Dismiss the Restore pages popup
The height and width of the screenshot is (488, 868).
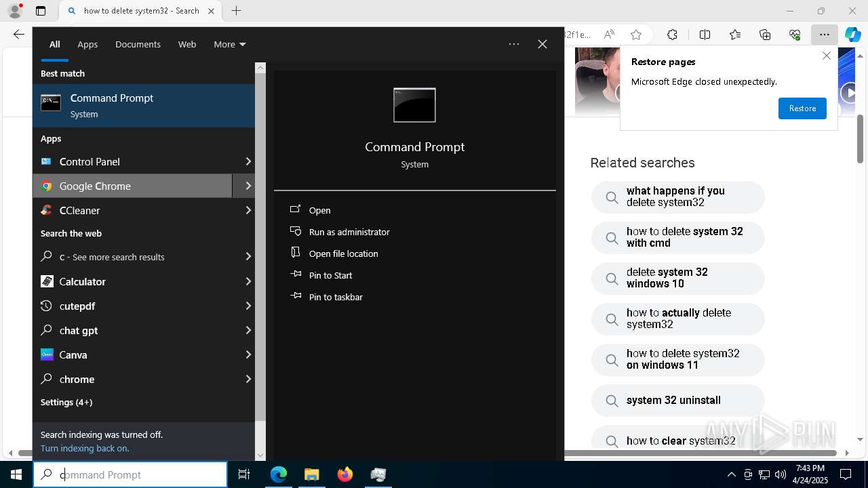click(826, 56)
